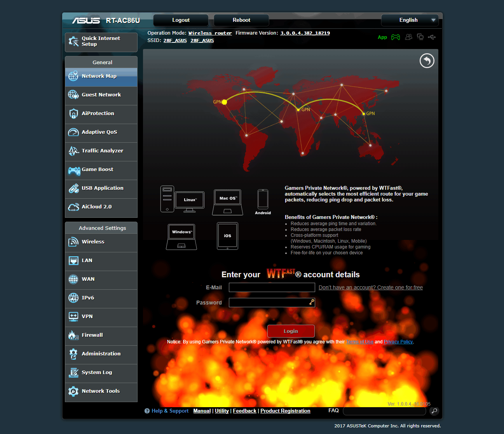
Task: Click the USB status icon
Action: pos(432,37)
